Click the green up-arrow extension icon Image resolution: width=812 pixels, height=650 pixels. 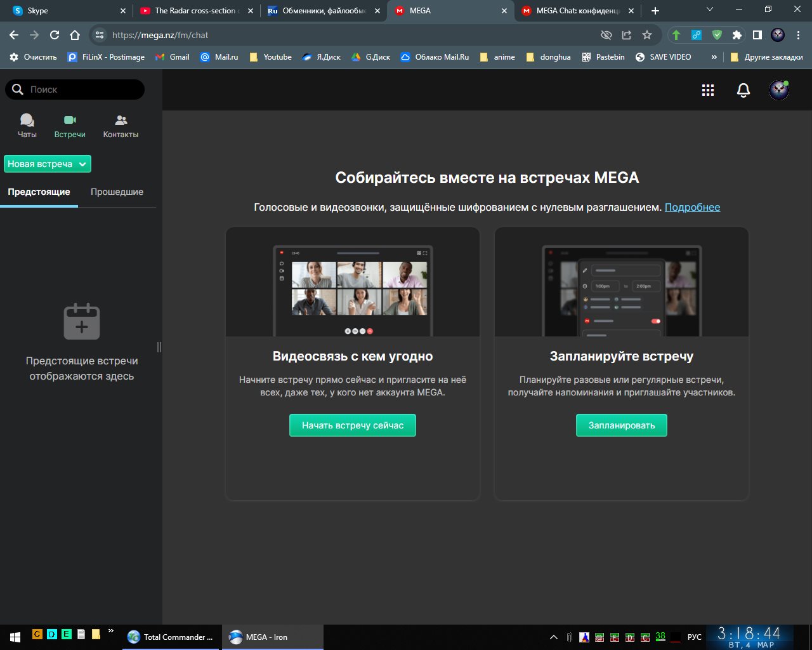676,35
